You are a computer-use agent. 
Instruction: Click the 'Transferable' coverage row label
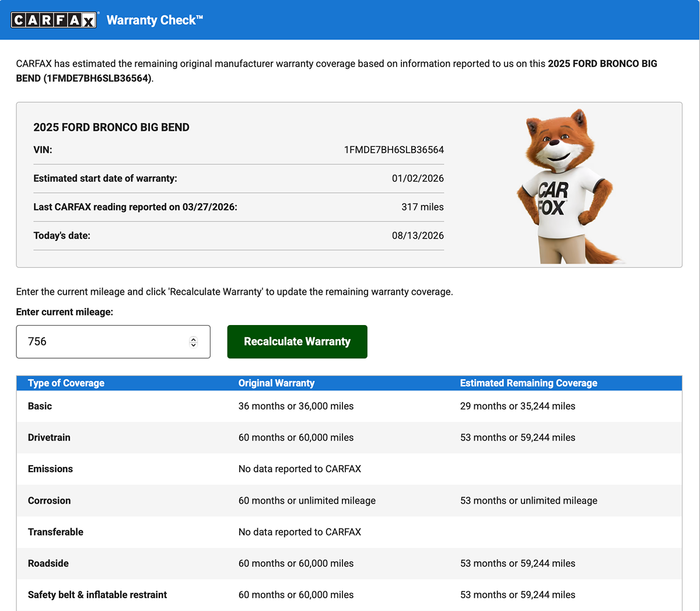[55, 532]
